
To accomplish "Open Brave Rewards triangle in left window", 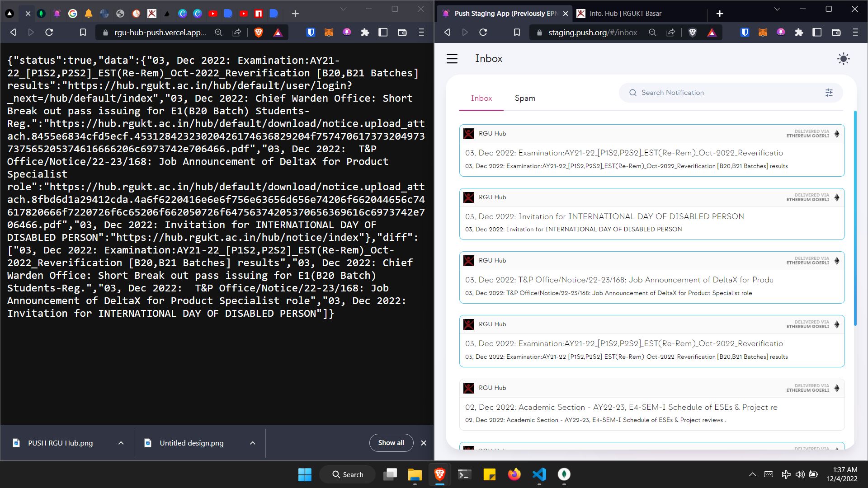I will pyautogui.click(x=278, y=33).
